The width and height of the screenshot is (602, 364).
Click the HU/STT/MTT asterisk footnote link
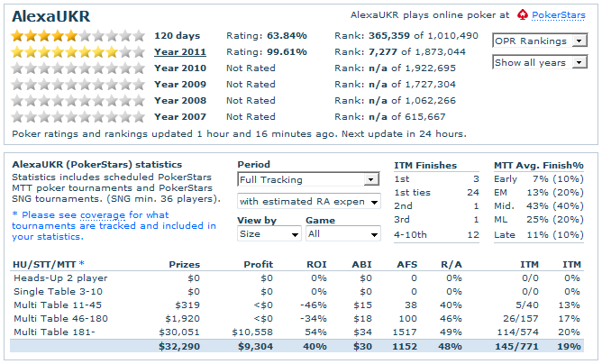82,264
